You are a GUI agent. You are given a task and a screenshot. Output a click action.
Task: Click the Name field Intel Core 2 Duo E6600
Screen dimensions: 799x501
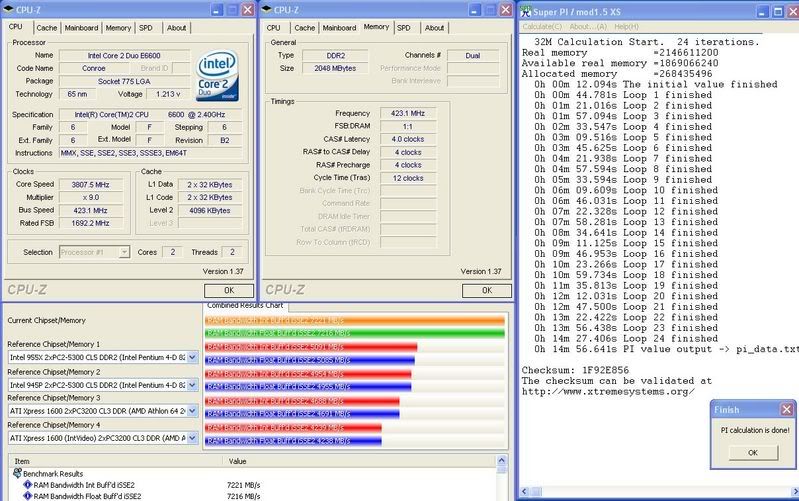click(x=124, y=56)
